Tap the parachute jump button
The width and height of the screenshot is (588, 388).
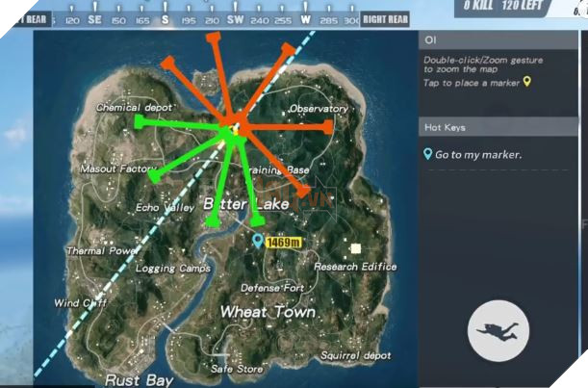tap(499, 331)
